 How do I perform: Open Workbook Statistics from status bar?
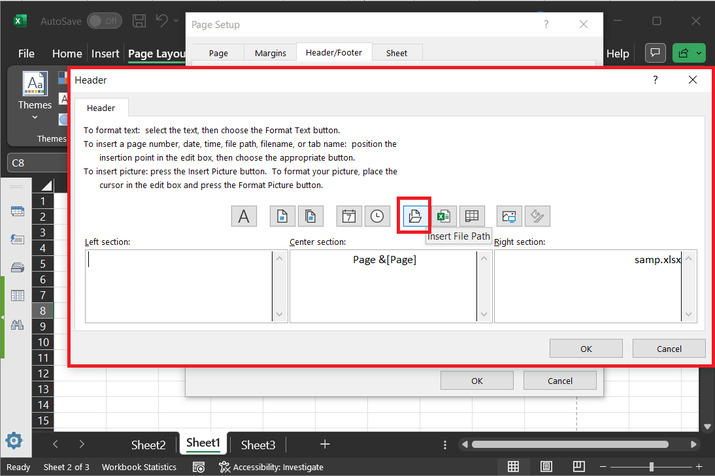click(139, 467)
